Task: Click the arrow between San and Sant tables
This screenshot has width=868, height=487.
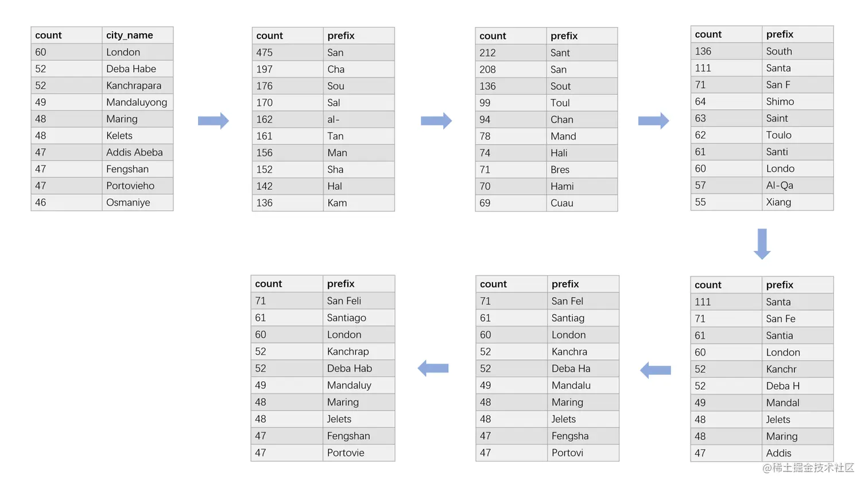Action: pyautogui.click(x=436, y=121)
